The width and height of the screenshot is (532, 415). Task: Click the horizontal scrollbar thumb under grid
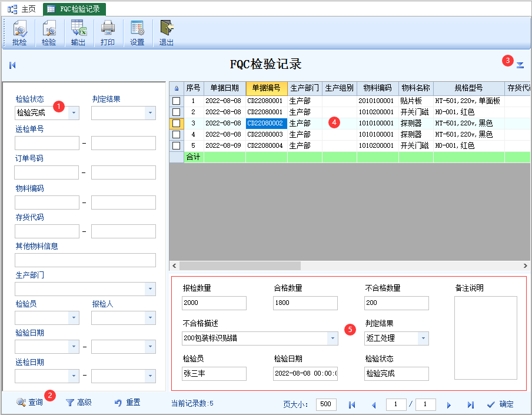point(240,265)
